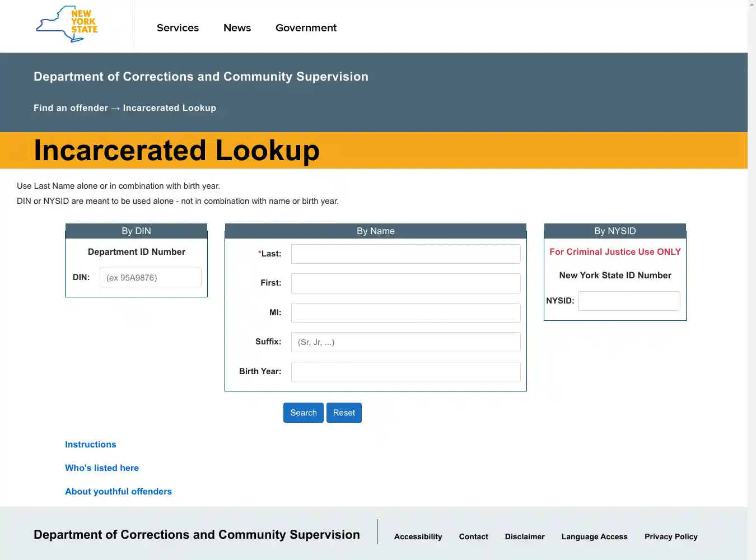Screen dimensions: 756x560
Task: Follow the Find an offender breadcrumb link
Action: pyautogui.click(x=71, y=108)
